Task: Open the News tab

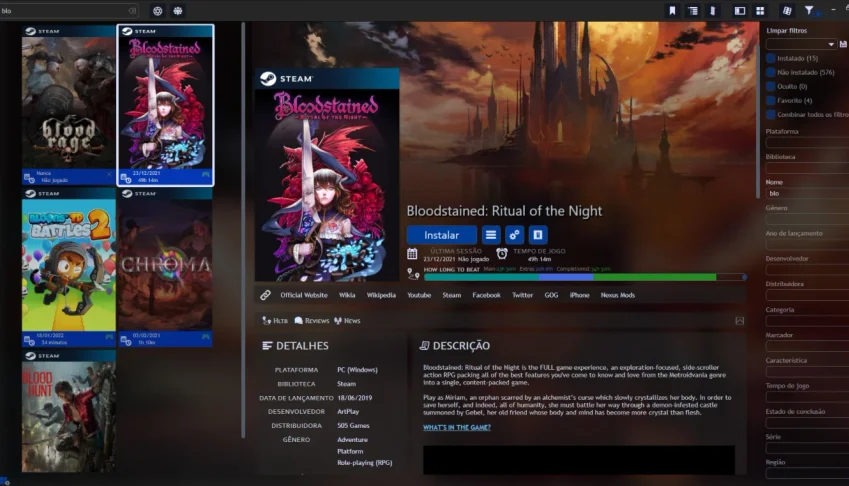Action: click(347, 321)
